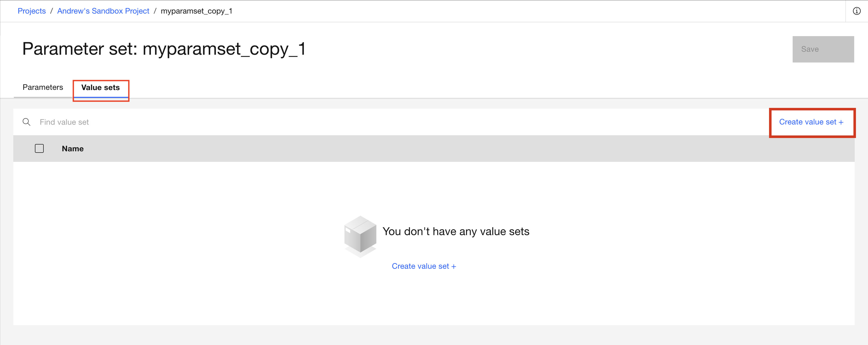This screenshot has width=868, height=345.
Task: Click the myparamset_copy_1 breadcrumb item
Action: [x=196, y=11]
